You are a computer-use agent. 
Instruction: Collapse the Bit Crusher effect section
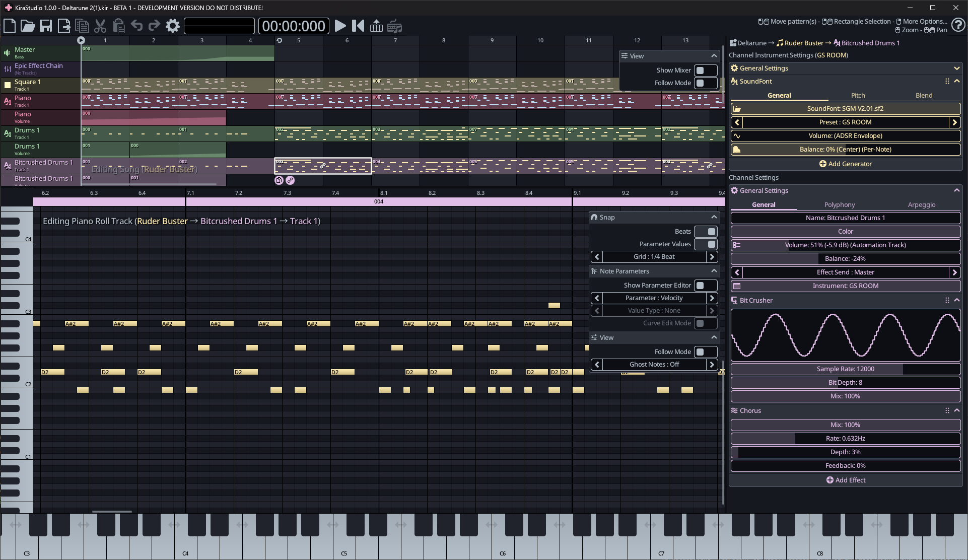[957, 300]
